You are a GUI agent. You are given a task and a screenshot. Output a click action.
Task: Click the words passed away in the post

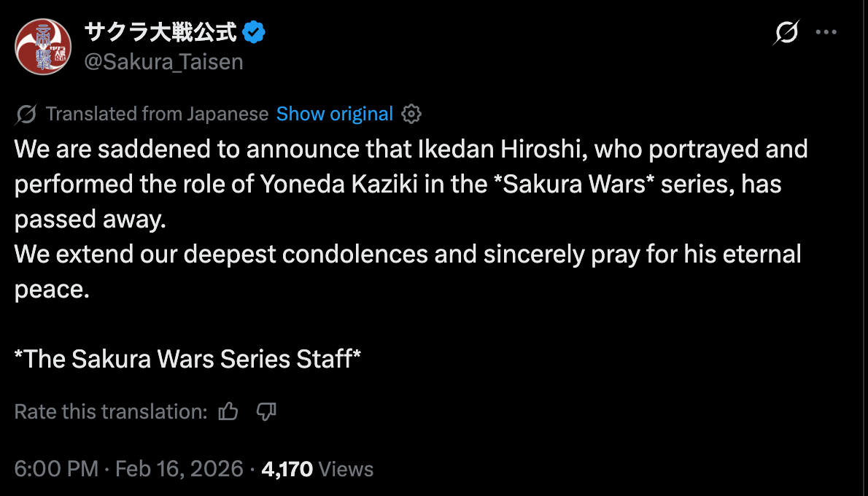coord(89,220)
